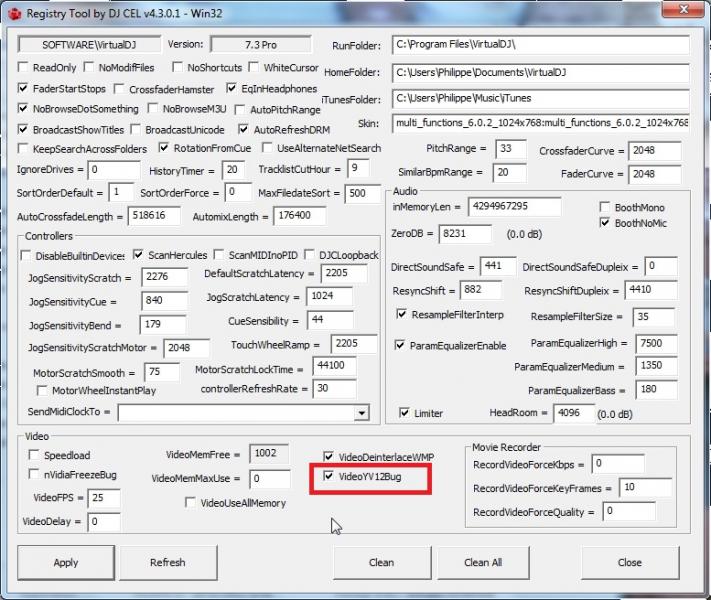711x600 pixels.
Task: Click the AutomixLength field
Action: tap(299, 215)
